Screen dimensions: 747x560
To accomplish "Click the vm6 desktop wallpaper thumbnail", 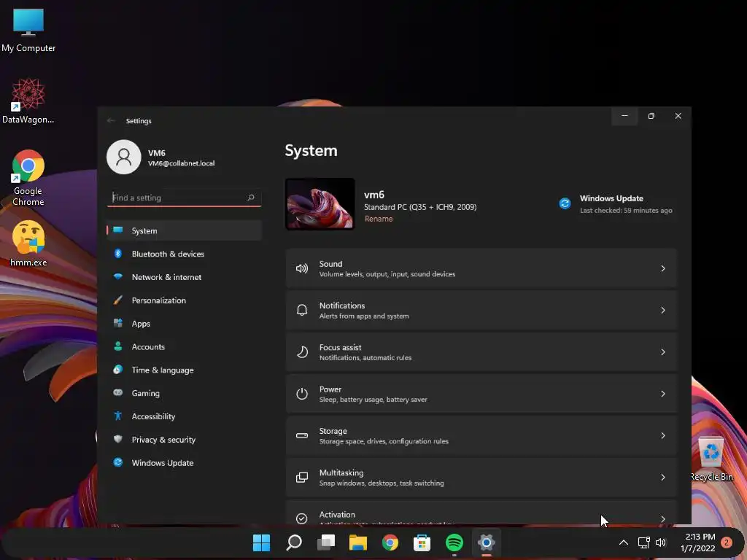I will pyautogui.click(x=320, y=204).
